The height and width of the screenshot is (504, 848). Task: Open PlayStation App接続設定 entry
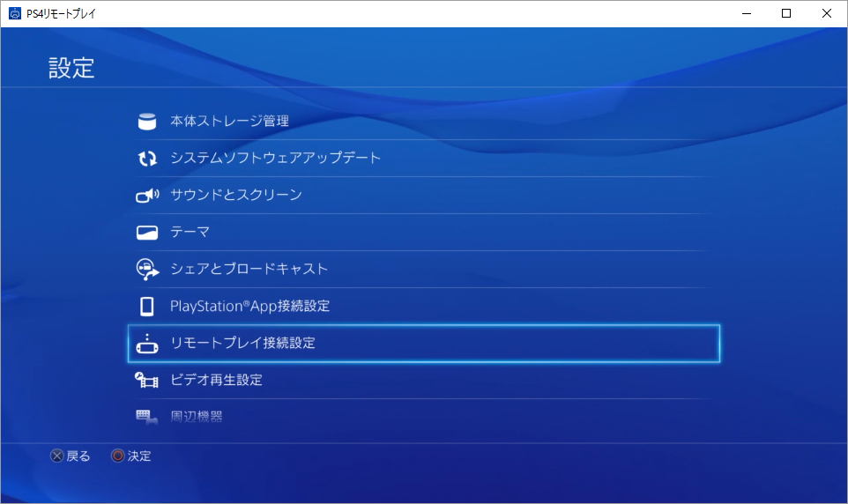(x=424, y=306)
